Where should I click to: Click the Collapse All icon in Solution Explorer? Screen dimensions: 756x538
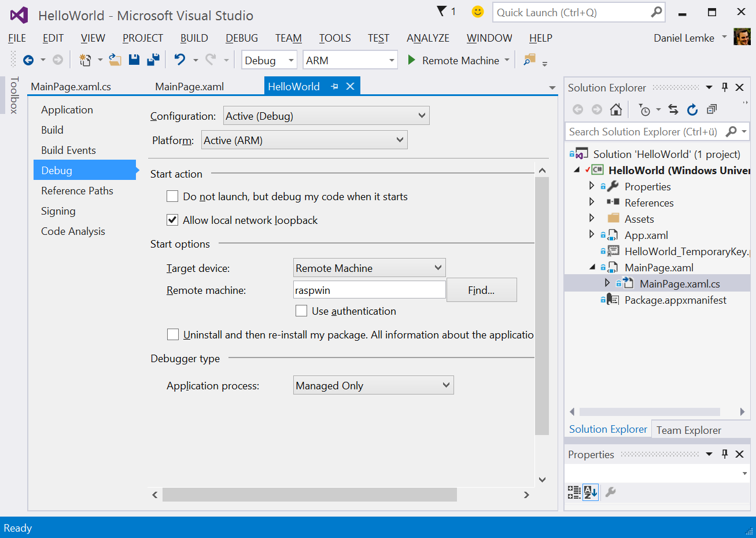pos(711,109)
